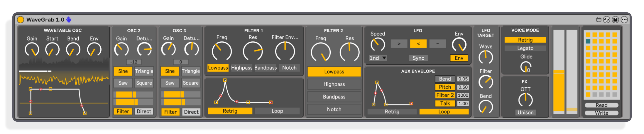
Task: Enable Retrig in Aux Envelope
Action: coord(392,112)
